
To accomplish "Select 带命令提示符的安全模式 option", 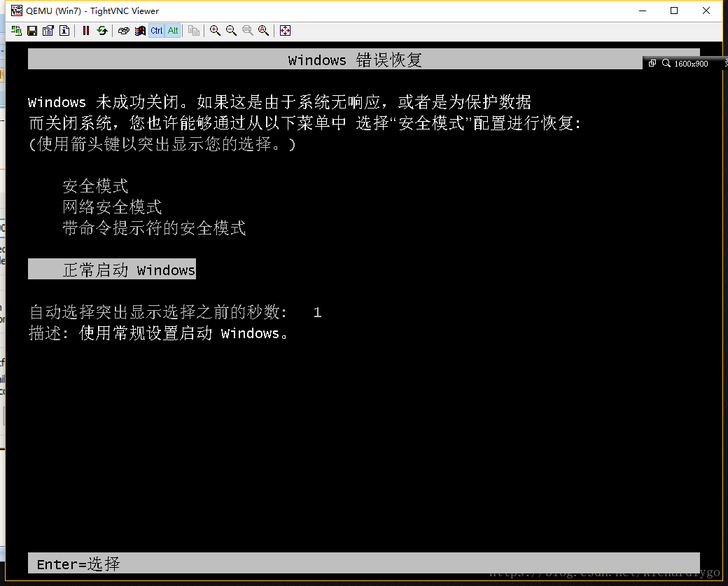I will coord(154,228).
